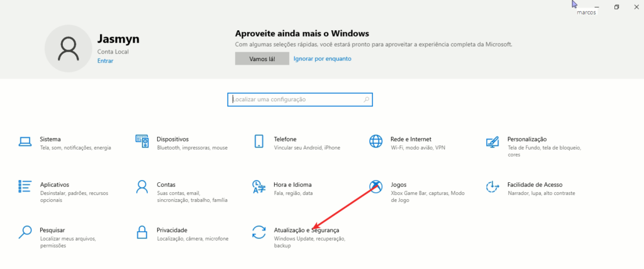
Task: Click 'Wi-Fi, modo avião, VPN' description
Action: [x=418, y=148]
